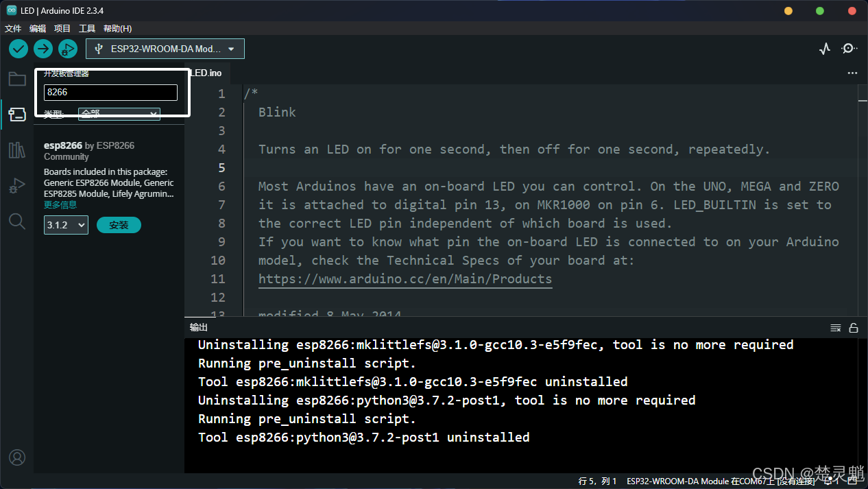The height and width of the screenshot is (489, 868).
Task: Open the Sketchbook folder sidebar icon
Action: pyautogui.click(x=17, y=79)
